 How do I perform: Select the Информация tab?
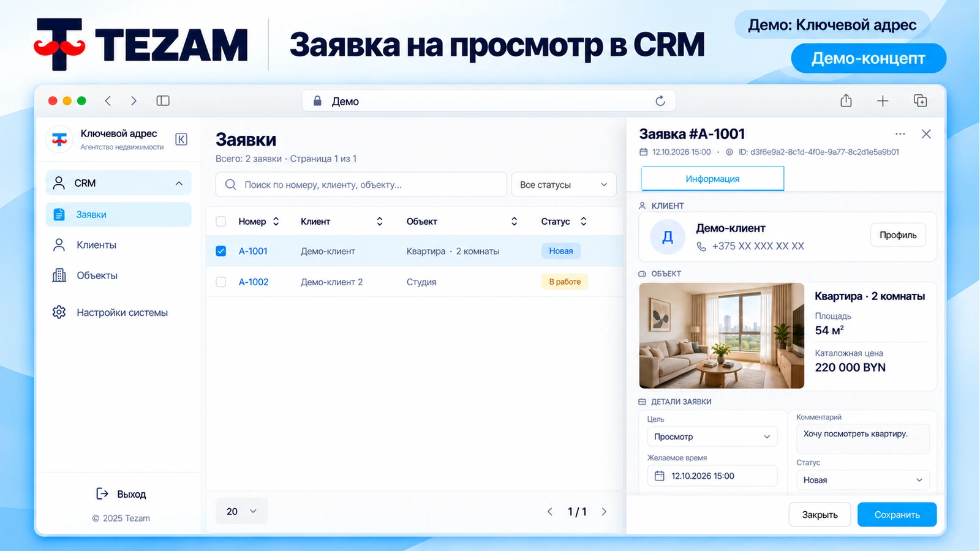point(712,179)
